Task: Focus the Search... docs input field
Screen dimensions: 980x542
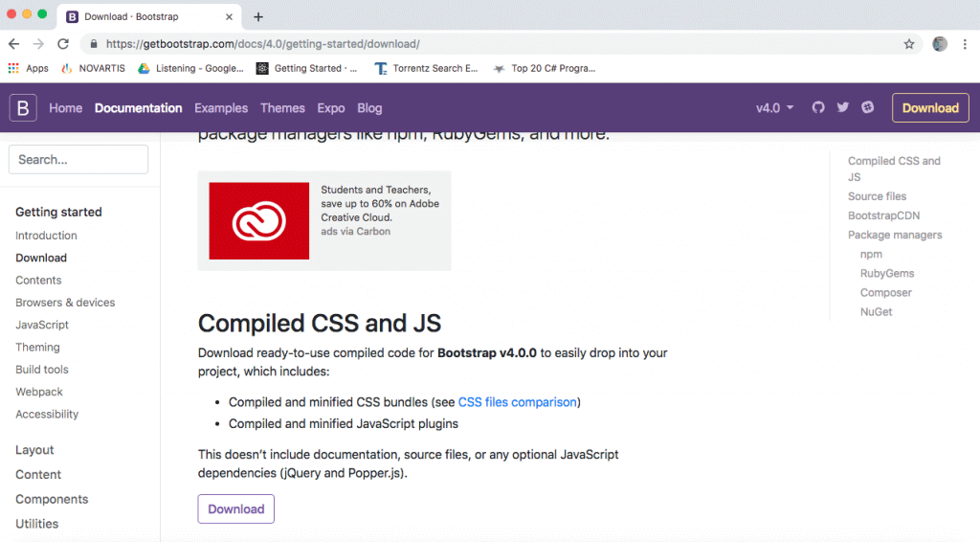Action: (78, 159)
